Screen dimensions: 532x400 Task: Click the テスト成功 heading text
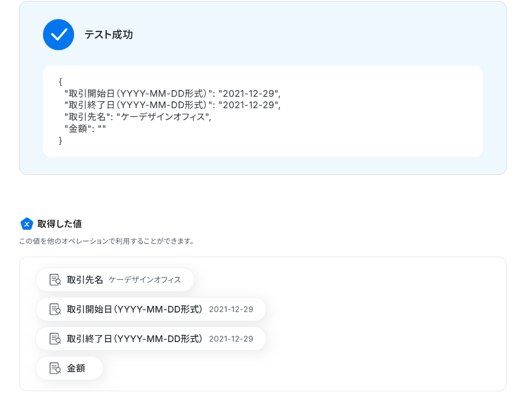click(109, 35)
